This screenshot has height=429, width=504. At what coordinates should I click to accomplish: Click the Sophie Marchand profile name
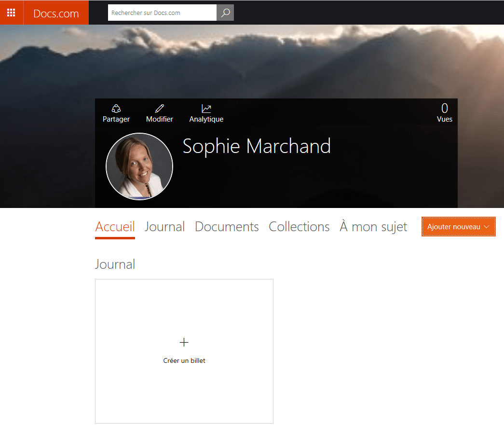[x=257, y=146]
